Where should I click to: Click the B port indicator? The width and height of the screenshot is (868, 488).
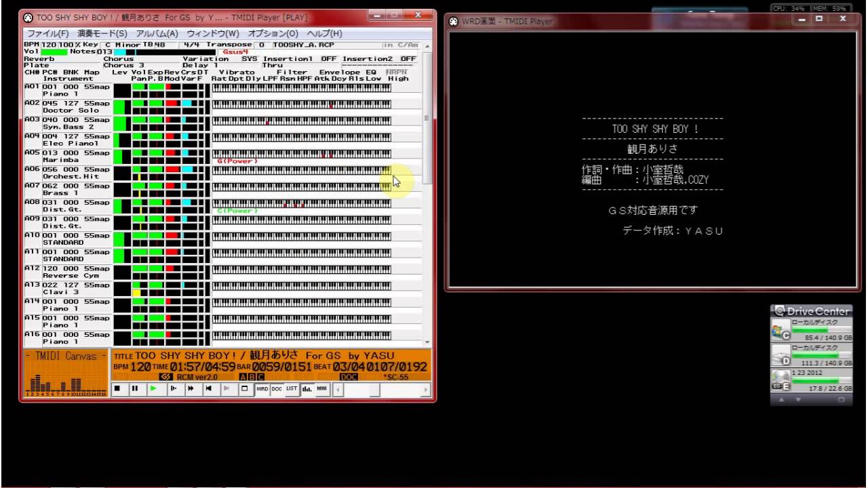[252, 377]
